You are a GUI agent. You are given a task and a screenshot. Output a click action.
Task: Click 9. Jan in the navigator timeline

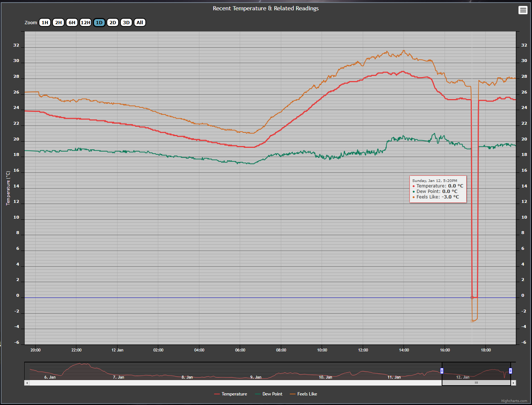click(256, 377)
